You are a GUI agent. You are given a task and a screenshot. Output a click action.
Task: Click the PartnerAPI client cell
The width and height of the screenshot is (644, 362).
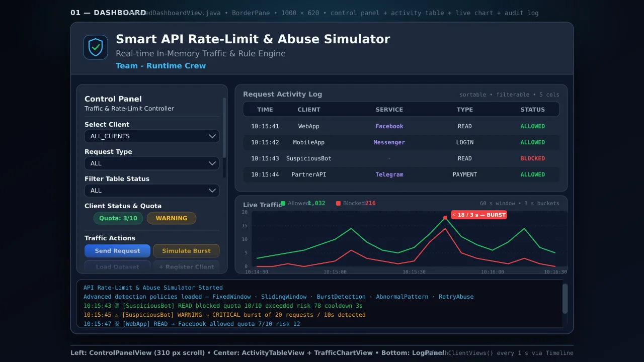click(x=309, y=174)
